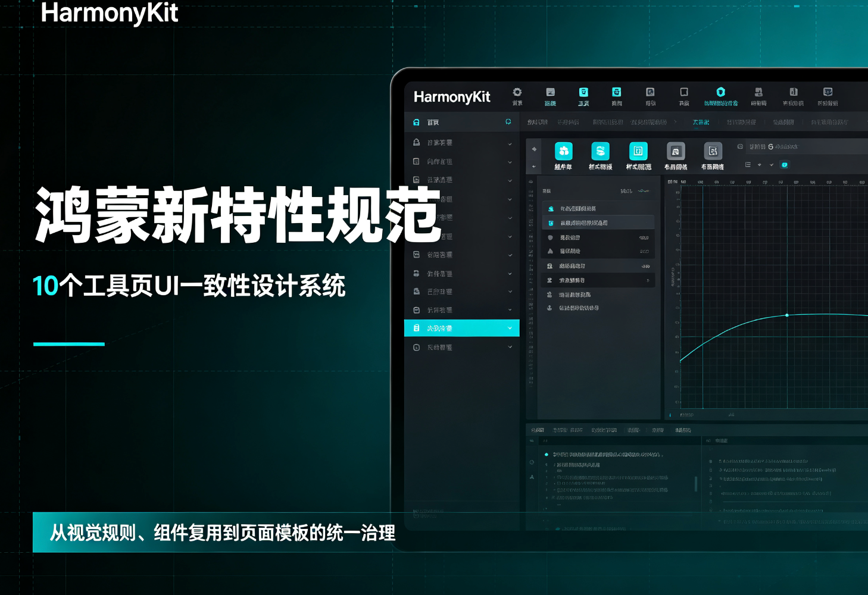
Task: Expand the chevron on the highlighted cyan sidebar row
Action: (510, 328)
